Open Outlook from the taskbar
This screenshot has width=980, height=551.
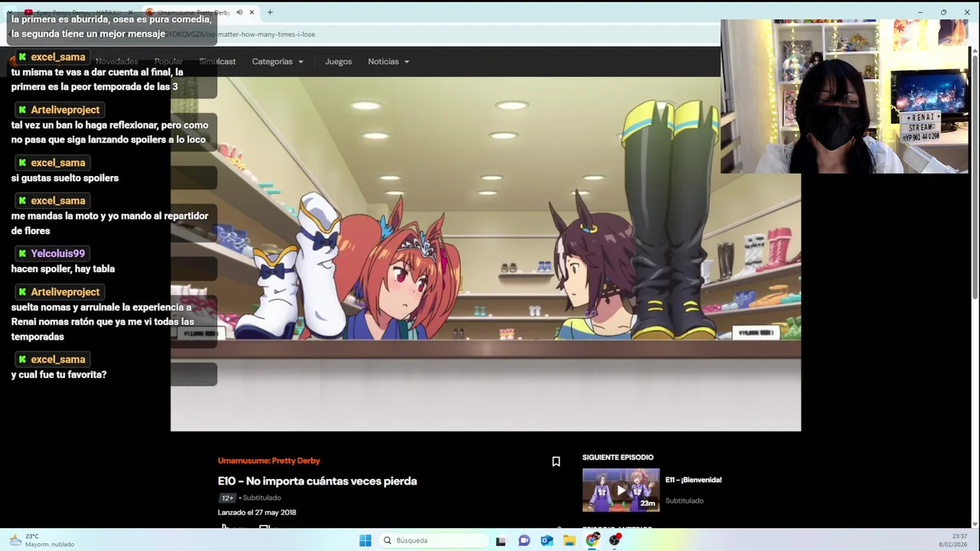pyautogui.click(x=547, y=540)
